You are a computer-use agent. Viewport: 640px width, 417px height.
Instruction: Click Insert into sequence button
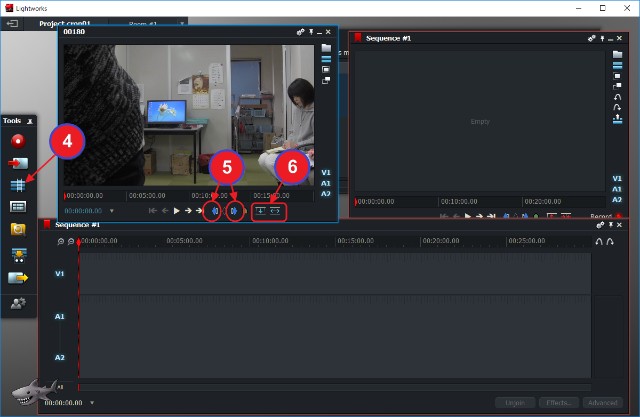tap(260, 212)
